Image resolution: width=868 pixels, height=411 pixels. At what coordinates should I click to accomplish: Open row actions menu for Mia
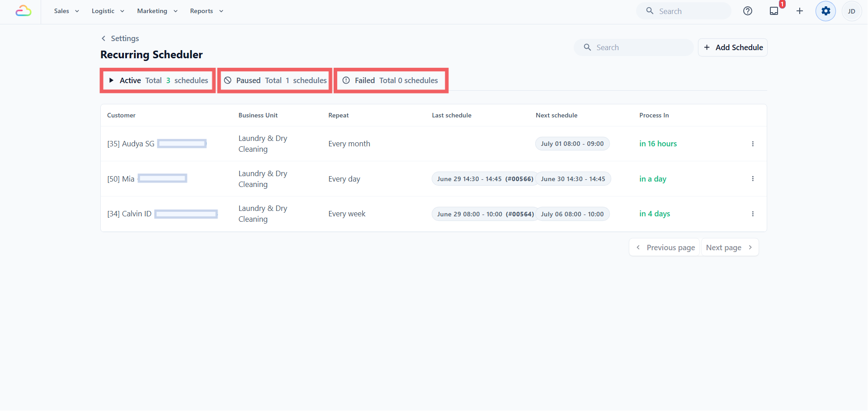(x=753, y=179)
